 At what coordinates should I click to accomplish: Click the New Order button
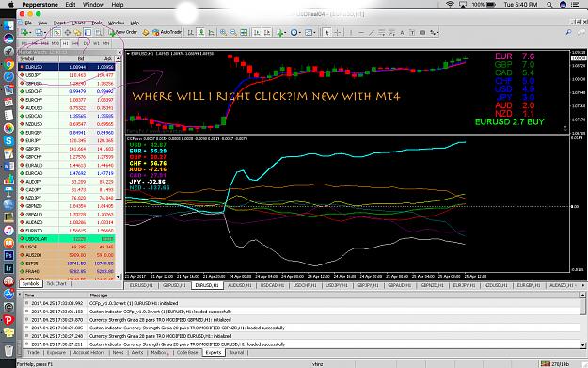(123, 32)
